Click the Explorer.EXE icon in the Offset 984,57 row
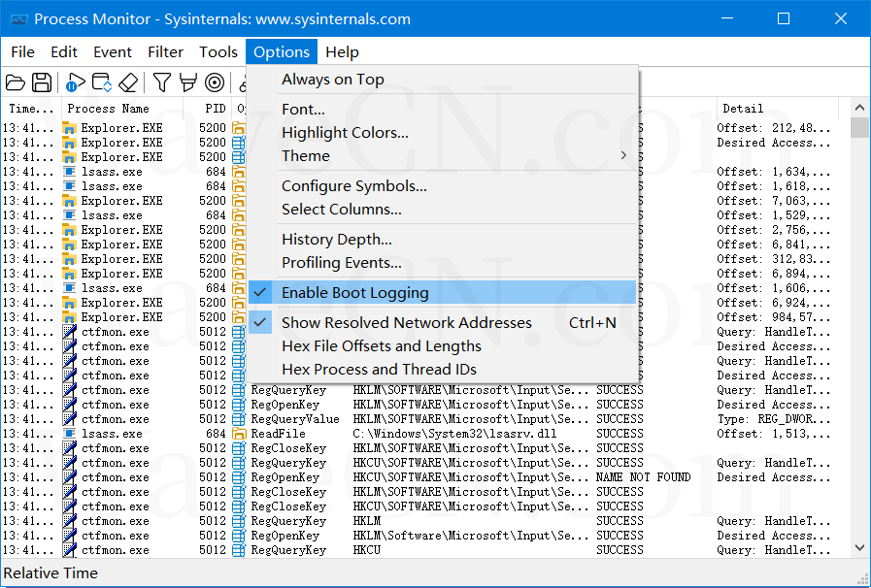This screenshot has height=588, width=871. click(x=70, y=317)
